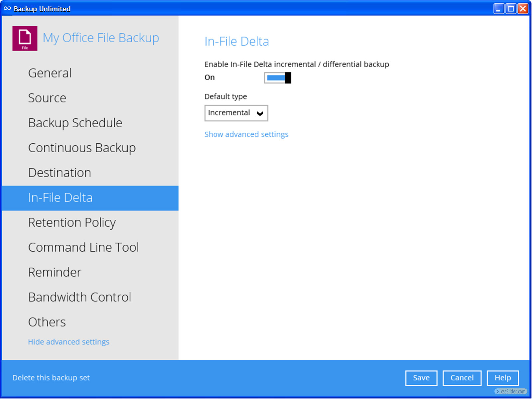Viewport: 532px width, 399px height.
Task: Select Continuous Backup in the sidebar
Action: point(82,148)
